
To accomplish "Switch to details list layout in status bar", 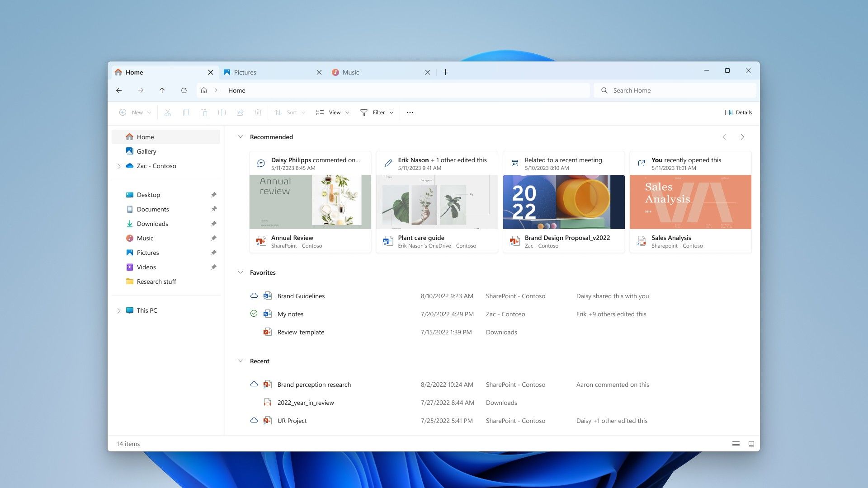I will pos(736,444).
